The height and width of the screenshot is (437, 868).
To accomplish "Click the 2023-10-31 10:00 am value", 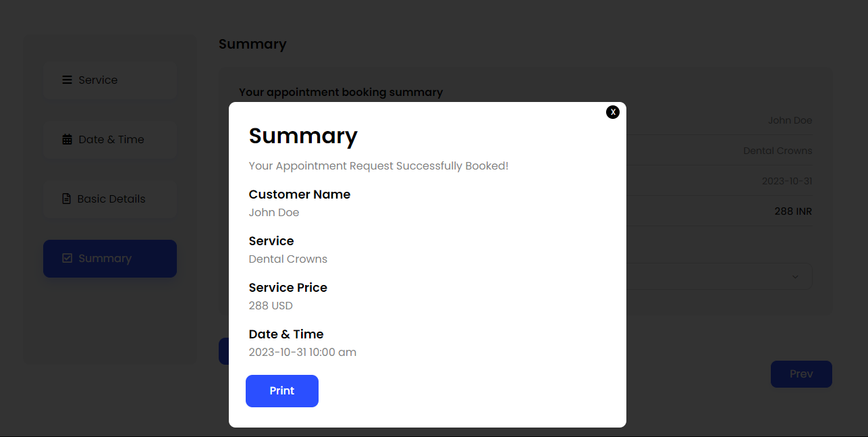I will click(302, 352).
